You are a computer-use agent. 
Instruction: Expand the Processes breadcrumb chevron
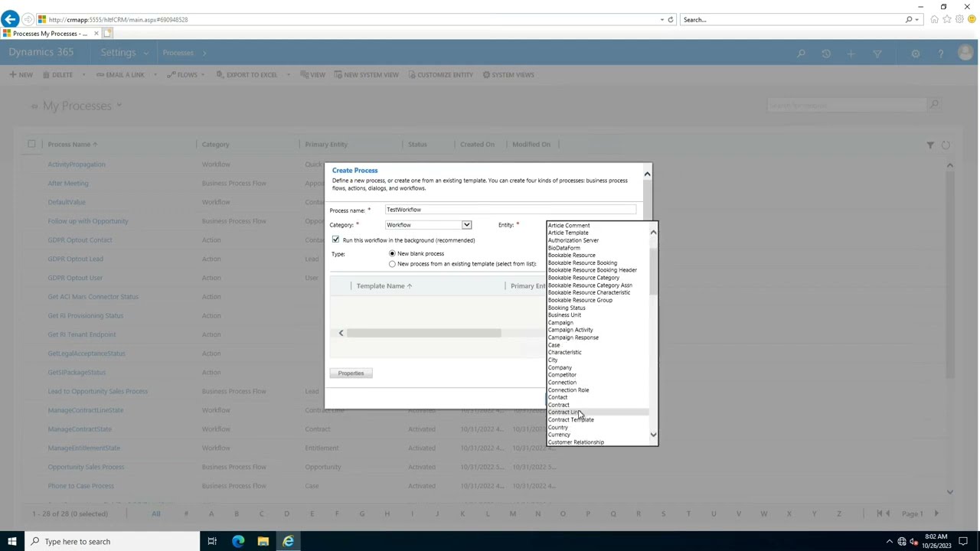[x=204, y=53]
